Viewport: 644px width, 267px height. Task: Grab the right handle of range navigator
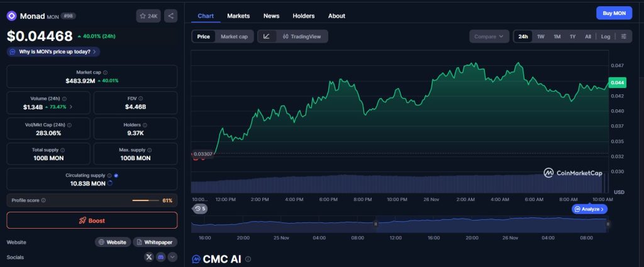pyautogui.click(x=608, y=224)
